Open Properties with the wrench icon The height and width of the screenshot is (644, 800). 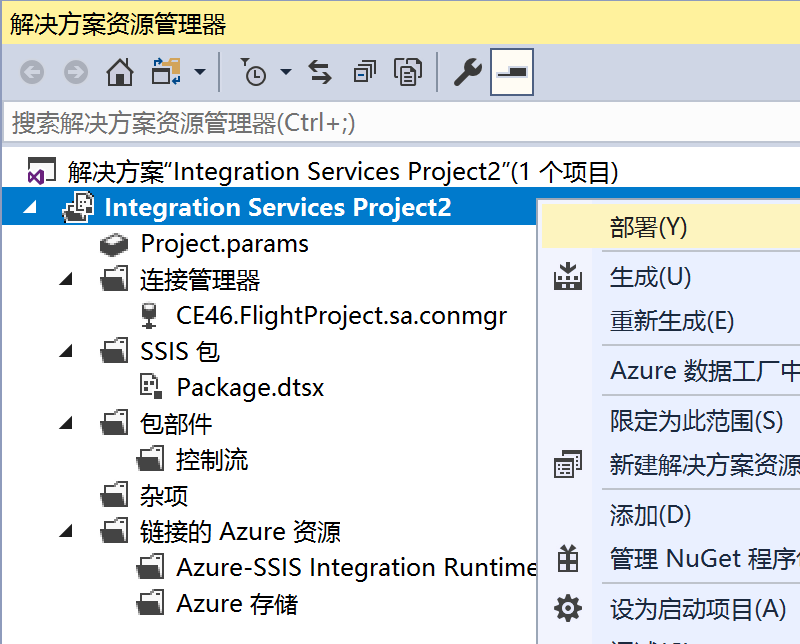point(467,72)
